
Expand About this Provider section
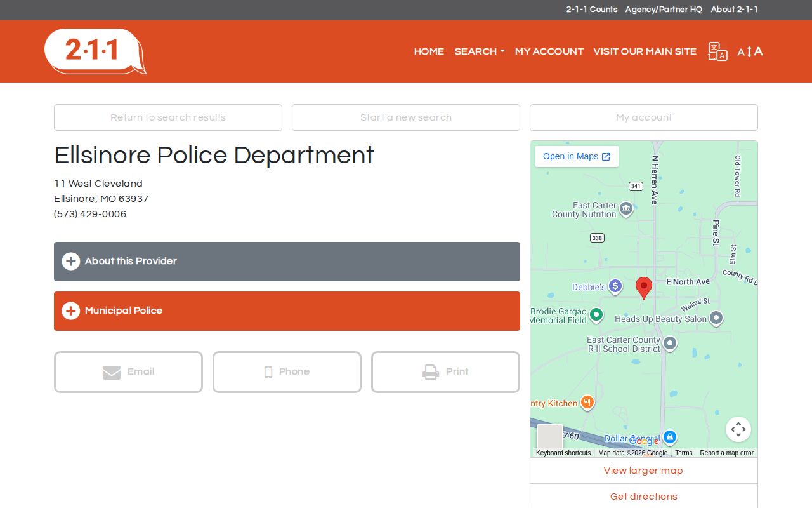287,262
